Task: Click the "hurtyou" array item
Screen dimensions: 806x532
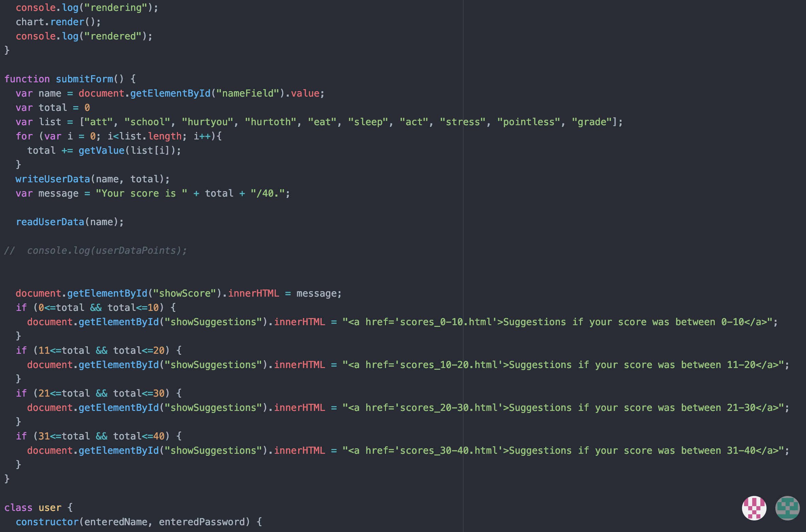Action: coord(208,122)
